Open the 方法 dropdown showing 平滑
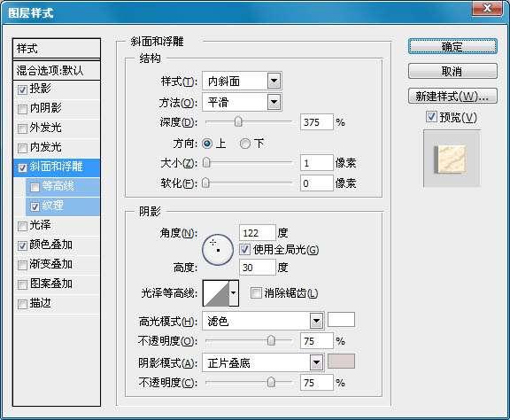Image resolution: width=510 pixels, height=420 pixels. tap(242, 103)
